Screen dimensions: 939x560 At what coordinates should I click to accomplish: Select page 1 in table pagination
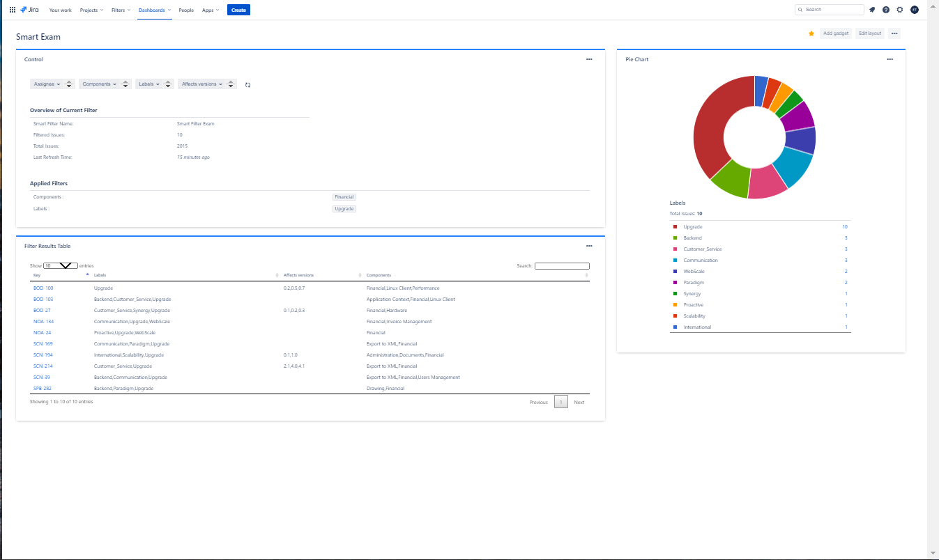561,402
